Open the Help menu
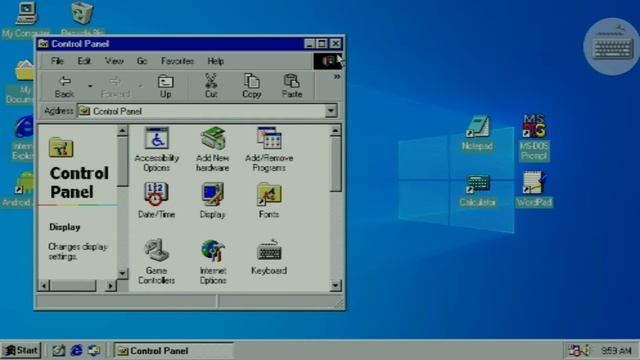 click(x=216, y=61)
